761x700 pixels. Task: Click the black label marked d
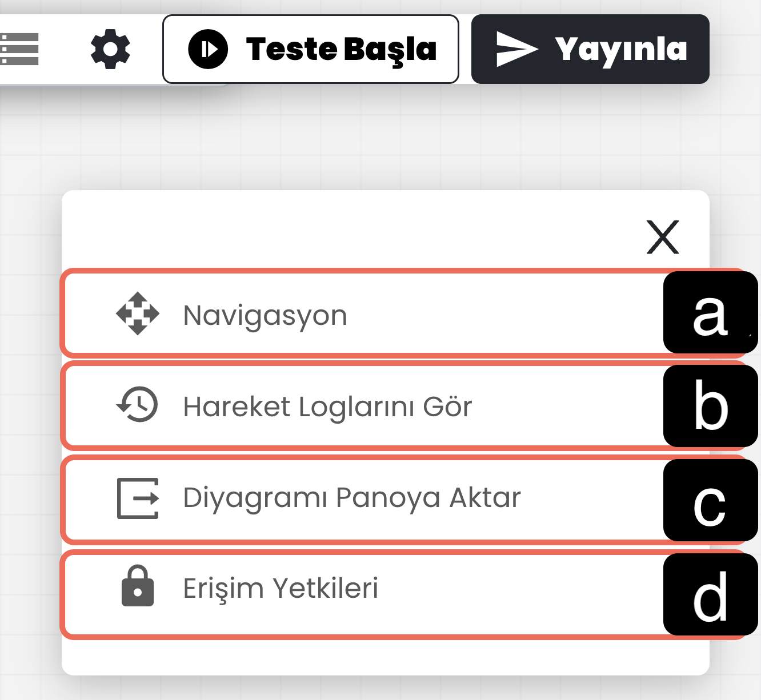[x=710, y=594]
